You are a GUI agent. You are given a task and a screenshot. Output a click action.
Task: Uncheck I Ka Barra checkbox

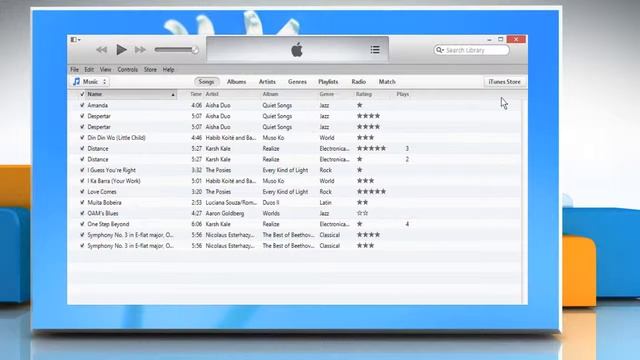(x=82, y=181)
